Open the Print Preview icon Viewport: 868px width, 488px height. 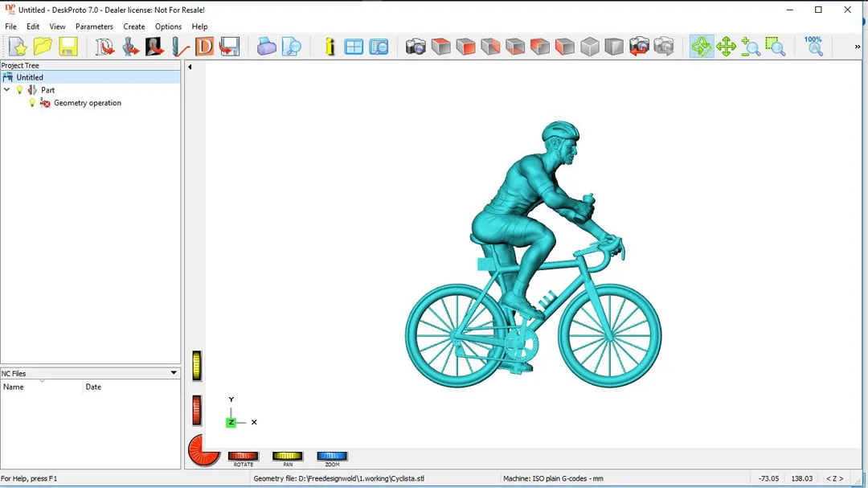[292, 47]
